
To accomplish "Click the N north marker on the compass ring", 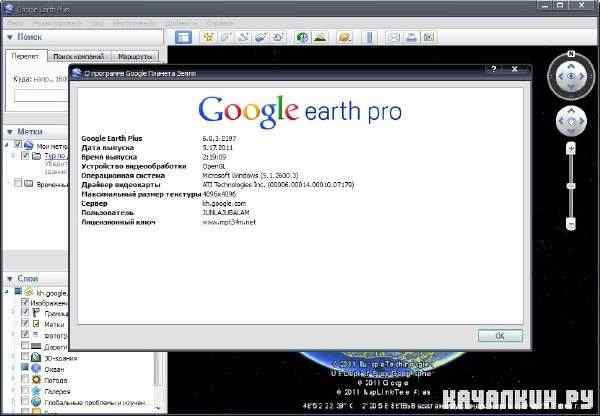I will [x=571, y=54].
